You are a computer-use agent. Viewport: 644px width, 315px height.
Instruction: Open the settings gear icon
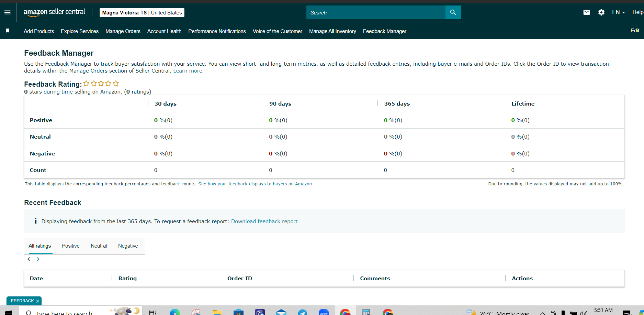601,12
